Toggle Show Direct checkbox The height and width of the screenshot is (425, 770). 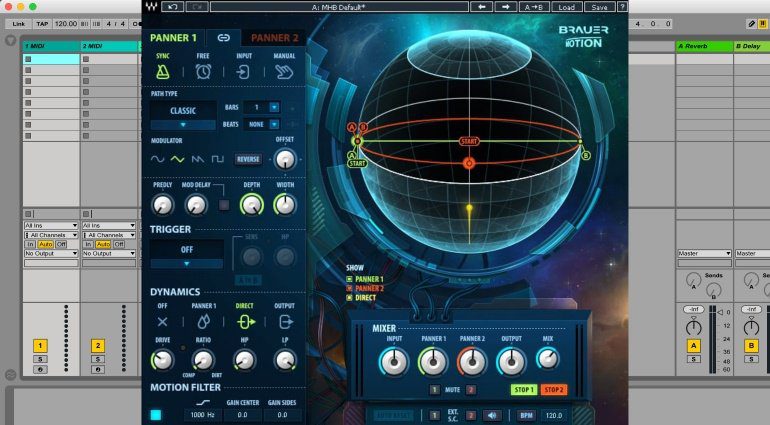349,298
